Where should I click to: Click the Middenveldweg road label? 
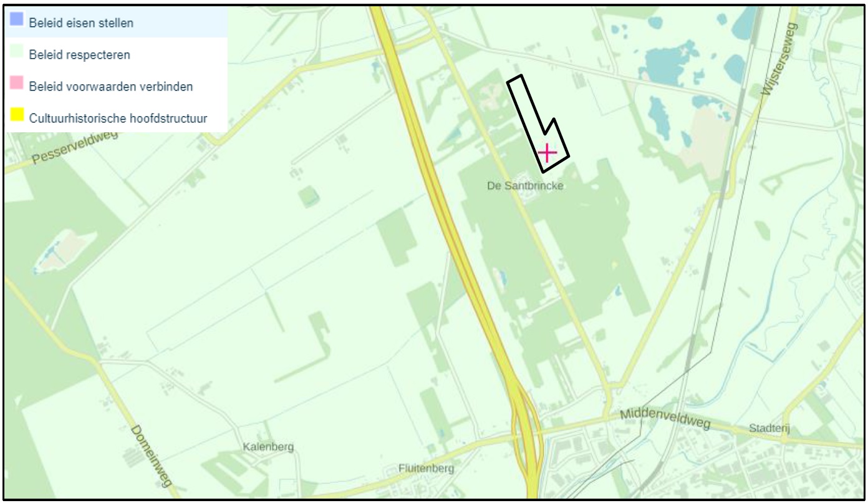(666, 419)
